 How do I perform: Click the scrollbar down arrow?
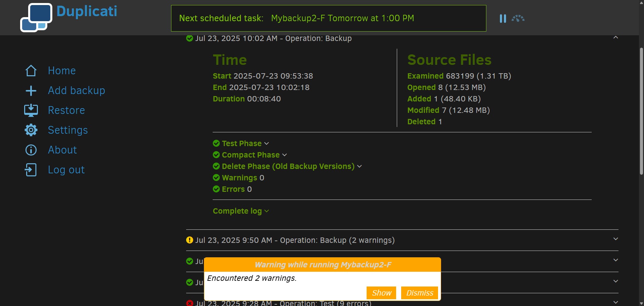pyautogui.click(x=641, y=303)
